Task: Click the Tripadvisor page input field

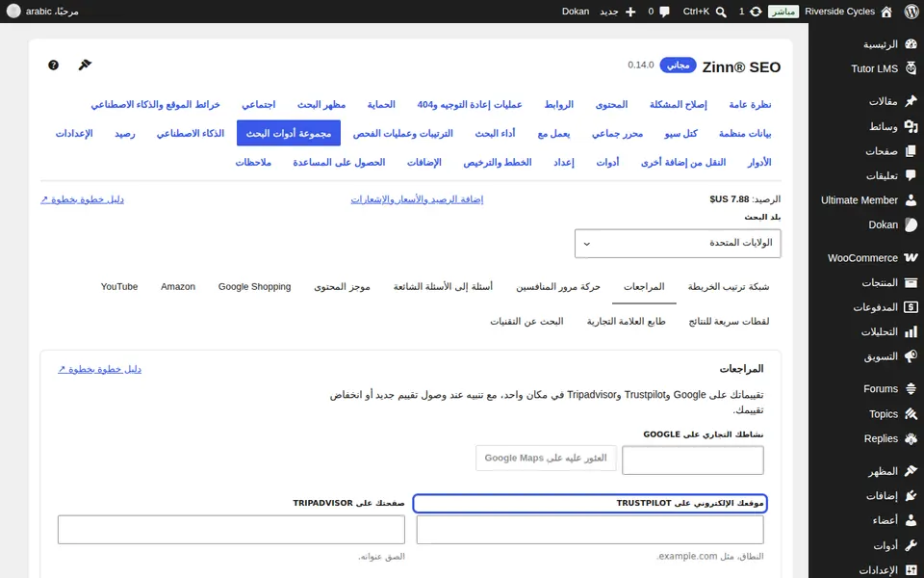Action: [232, 530]
